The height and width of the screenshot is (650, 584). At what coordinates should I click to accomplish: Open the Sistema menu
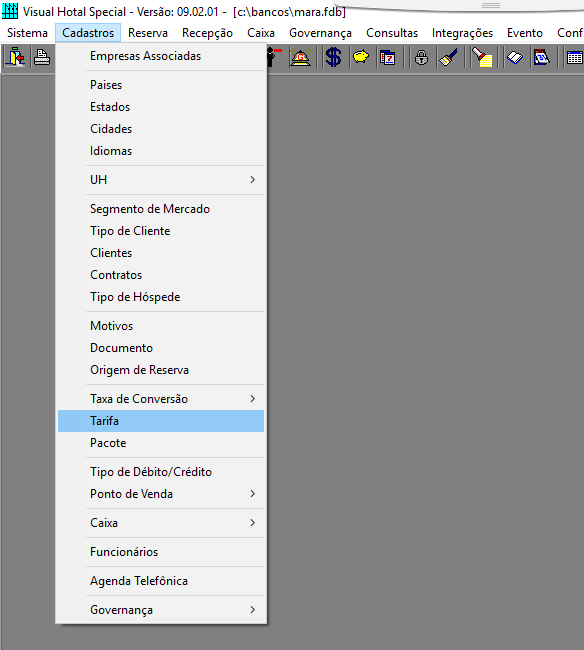pos(27,33)
